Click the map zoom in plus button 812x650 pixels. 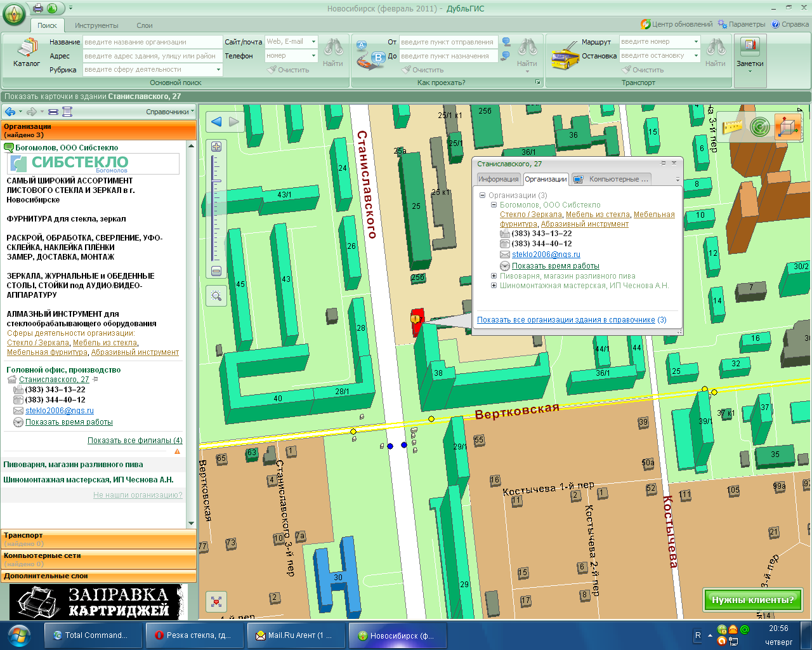pyautogui.click(x=216, y=147)
